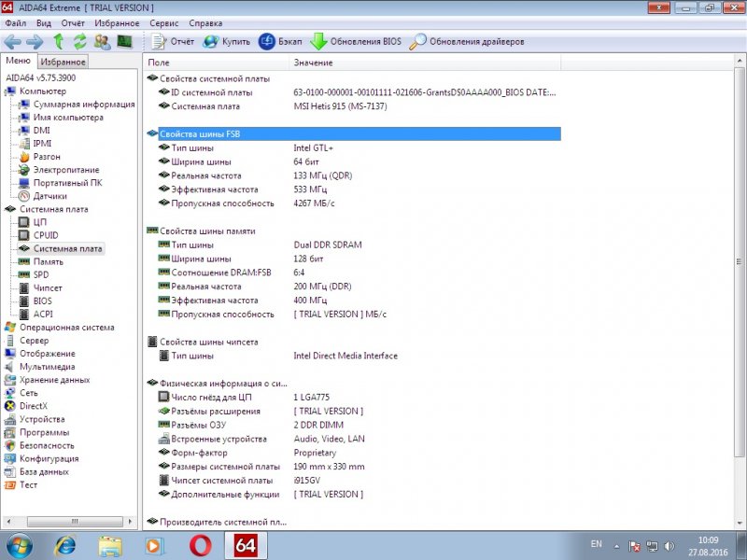The height and width of the screenshot is (560, 747).
Task: Click the back navigation arrow in toolbar
Action: tap(12, 42)
